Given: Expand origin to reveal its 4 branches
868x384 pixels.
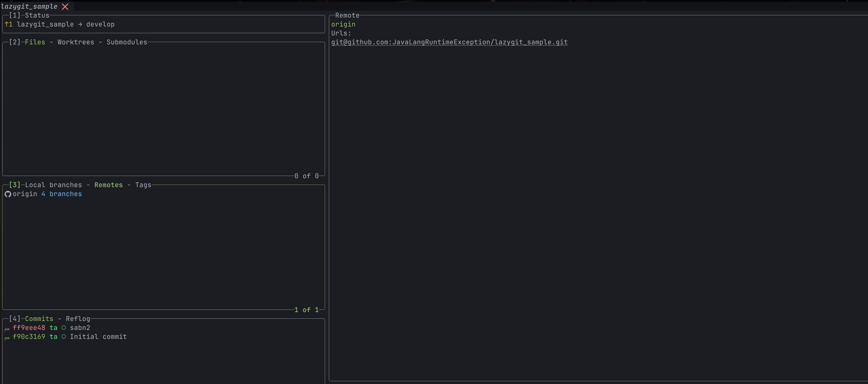Looking at the screenshot, I should (x=24, y=194).
